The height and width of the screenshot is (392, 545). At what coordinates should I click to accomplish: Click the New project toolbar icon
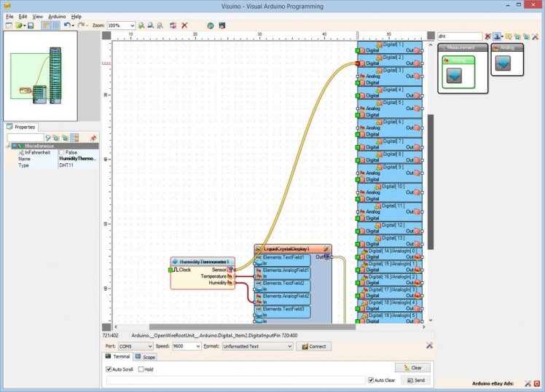(x=9, y=26)
